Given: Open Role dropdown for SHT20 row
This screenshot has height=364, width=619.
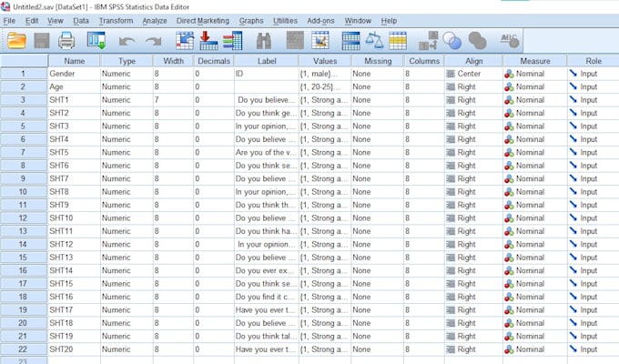Looking at the screenshot, I should (x=594, y=349).
